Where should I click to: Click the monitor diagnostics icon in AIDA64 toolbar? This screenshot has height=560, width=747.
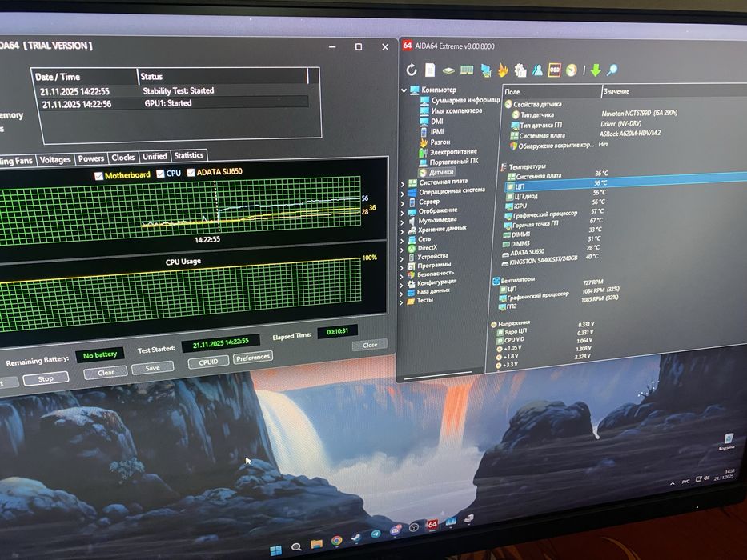point(485,70)
